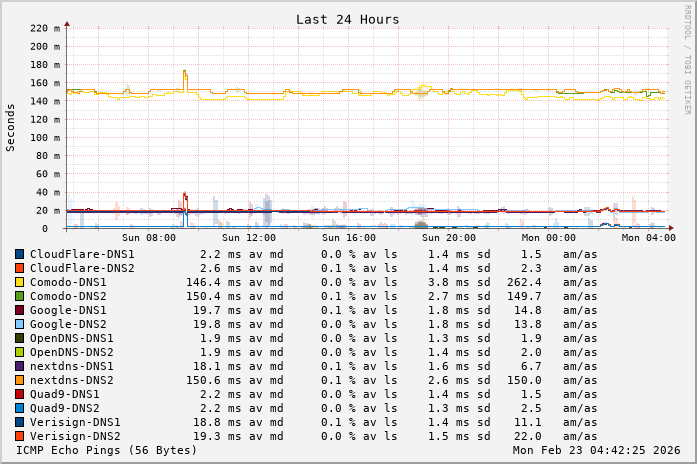
Task: Click the Quad9-DNS1 red legend swatch
Action: coord(19,395)
